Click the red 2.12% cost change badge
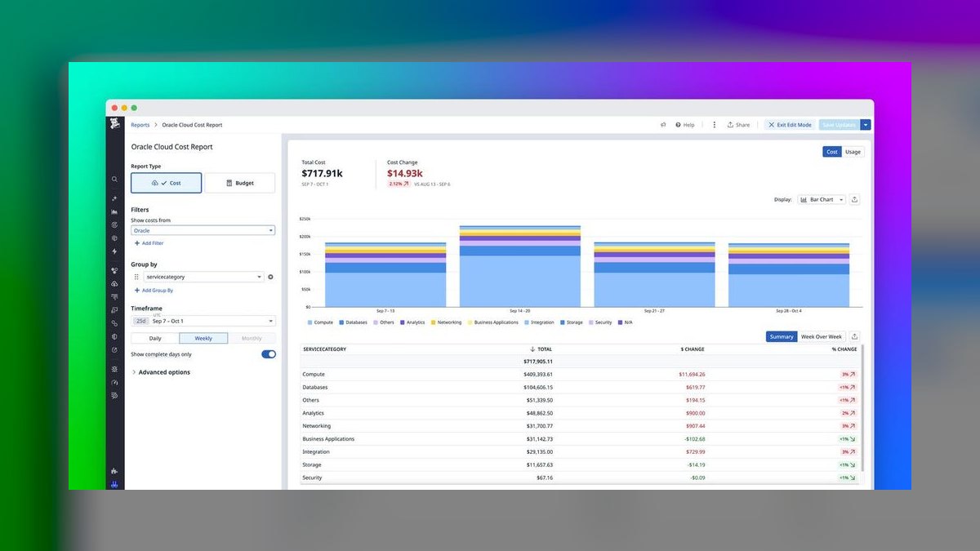980x551 pixels. click(x=399, y=184)
